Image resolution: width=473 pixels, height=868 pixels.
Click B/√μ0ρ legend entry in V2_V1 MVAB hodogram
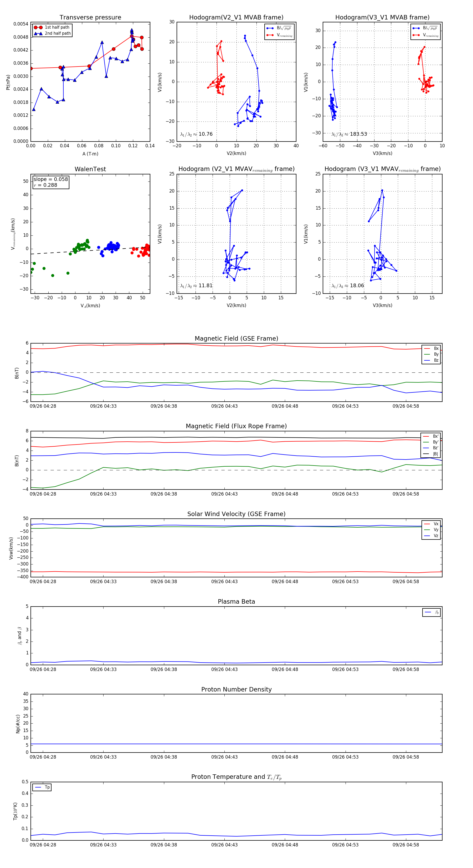(279, 28)
